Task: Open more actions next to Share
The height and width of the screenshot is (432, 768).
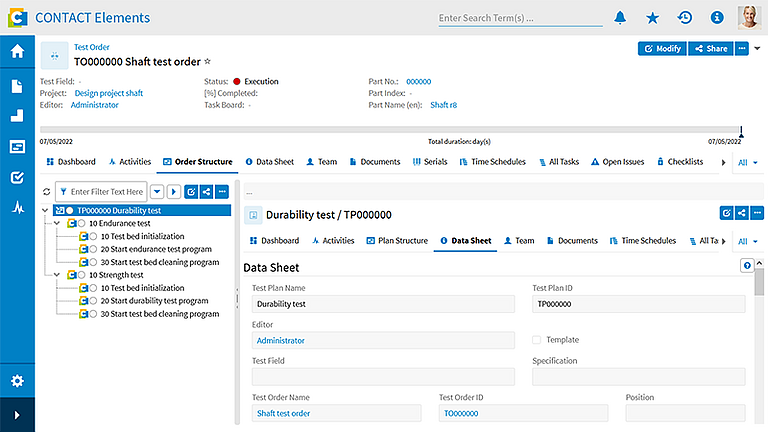Action: [x=742, y=48]
